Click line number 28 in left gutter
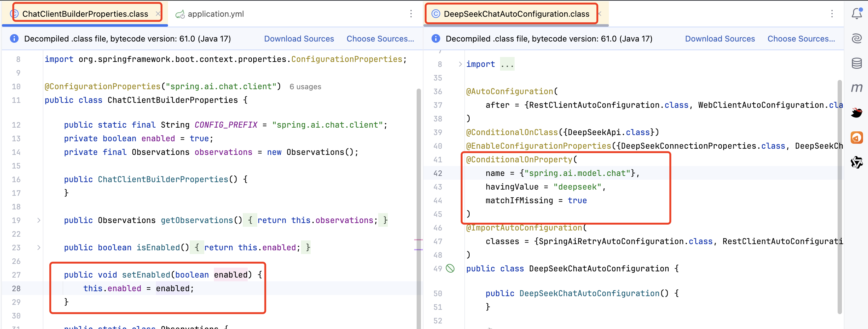 [x=16, y=289]
